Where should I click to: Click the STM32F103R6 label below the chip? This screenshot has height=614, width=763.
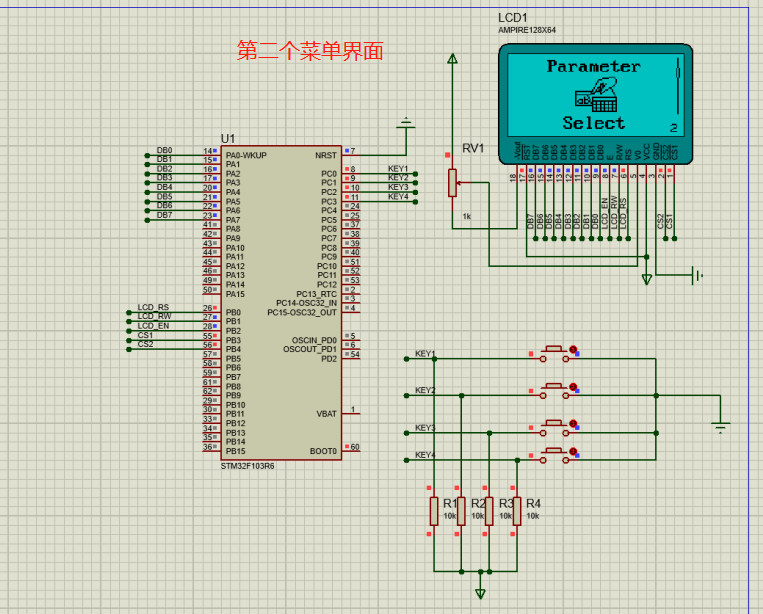(x=248, y=466)
